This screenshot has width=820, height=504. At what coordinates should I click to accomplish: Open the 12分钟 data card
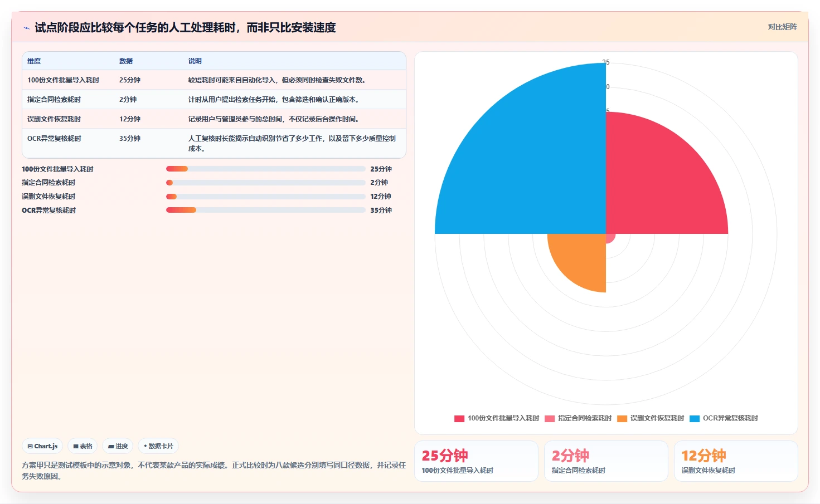point(736,461)
